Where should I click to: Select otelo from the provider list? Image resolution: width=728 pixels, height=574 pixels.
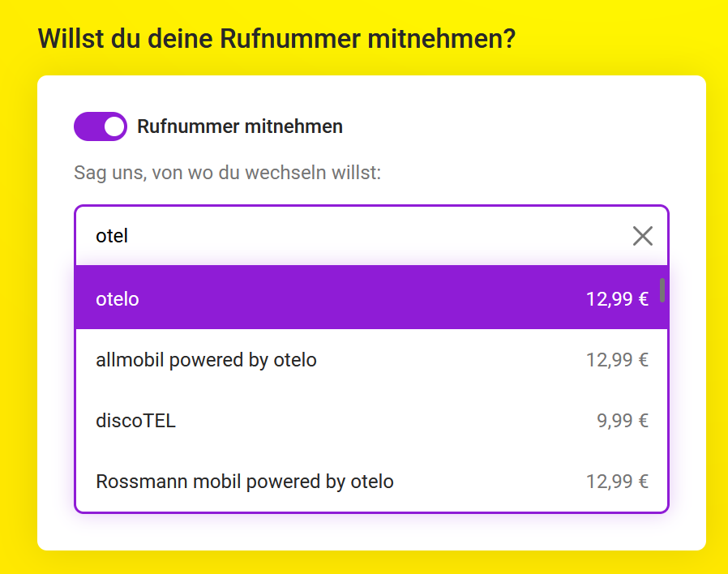click(118, 299)
